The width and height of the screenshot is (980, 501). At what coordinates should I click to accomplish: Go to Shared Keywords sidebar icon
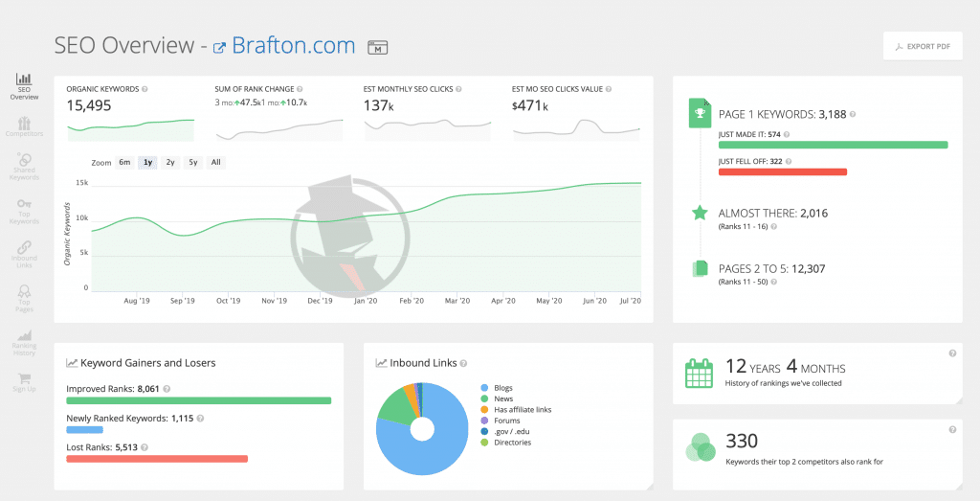(24, 167)
